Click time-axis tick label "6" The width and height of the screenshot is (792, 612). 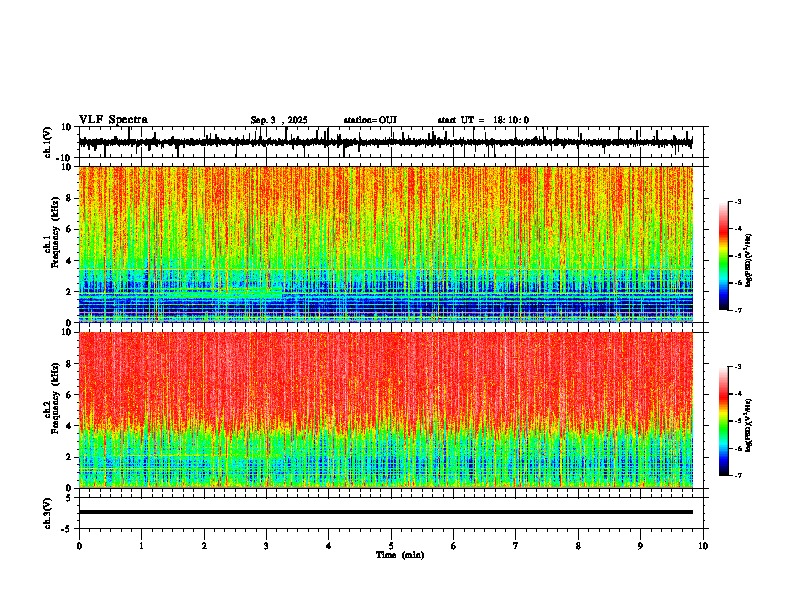(x=454, y=546)
